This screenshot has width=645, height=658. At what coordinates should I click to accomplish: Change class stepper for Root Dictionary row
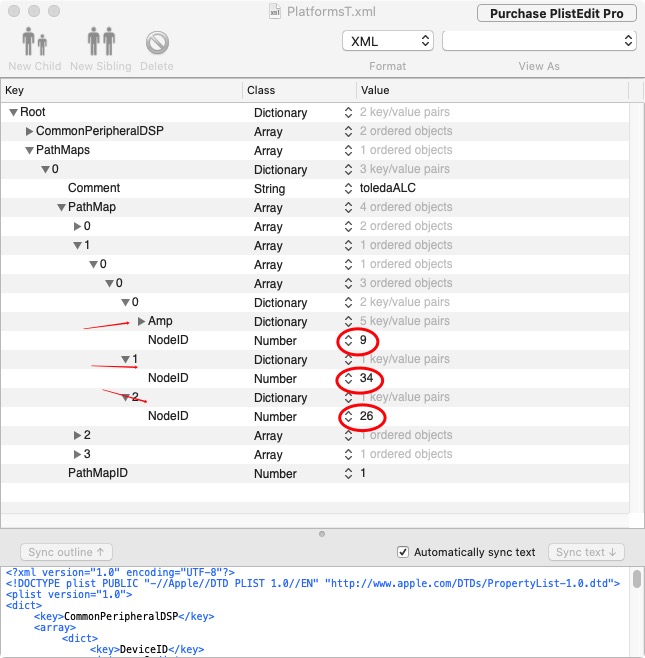pyautogui.click(x=348, y=112)
